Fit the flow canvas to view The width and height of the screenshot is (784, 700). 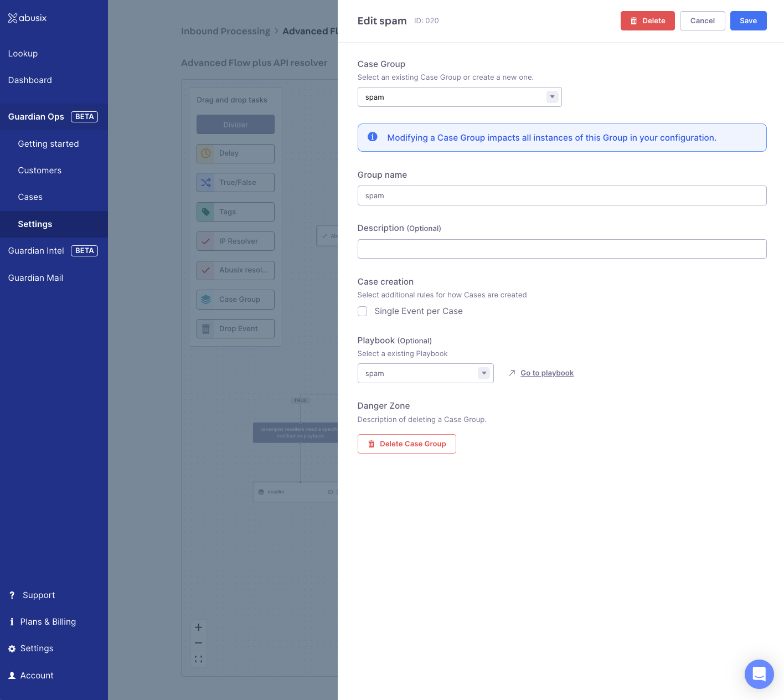[199, 659]
